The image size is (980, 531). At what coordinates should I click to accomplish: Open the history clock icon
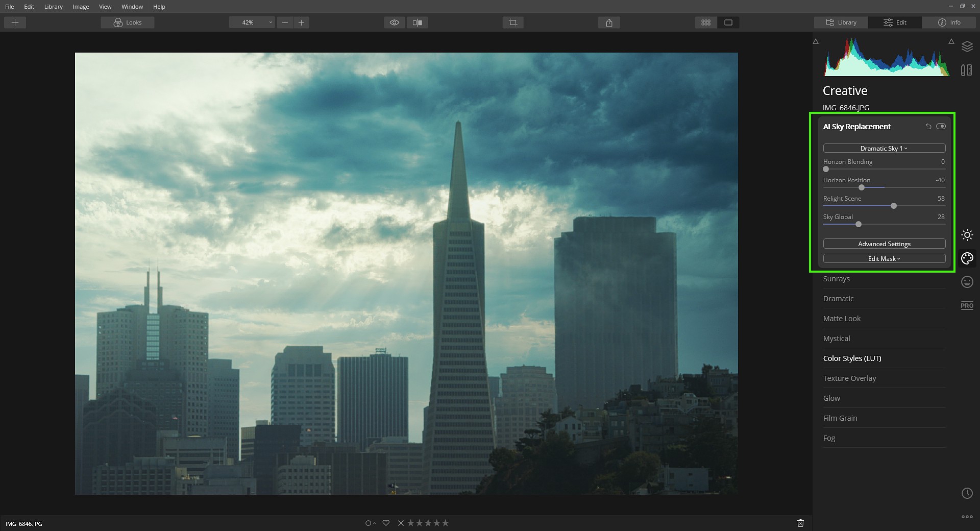(x=967, y=493)
